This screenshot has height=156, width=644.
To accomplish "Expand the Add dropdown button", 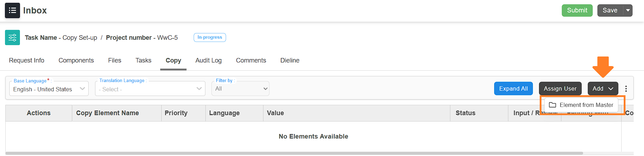I will (x=603, y=89).
